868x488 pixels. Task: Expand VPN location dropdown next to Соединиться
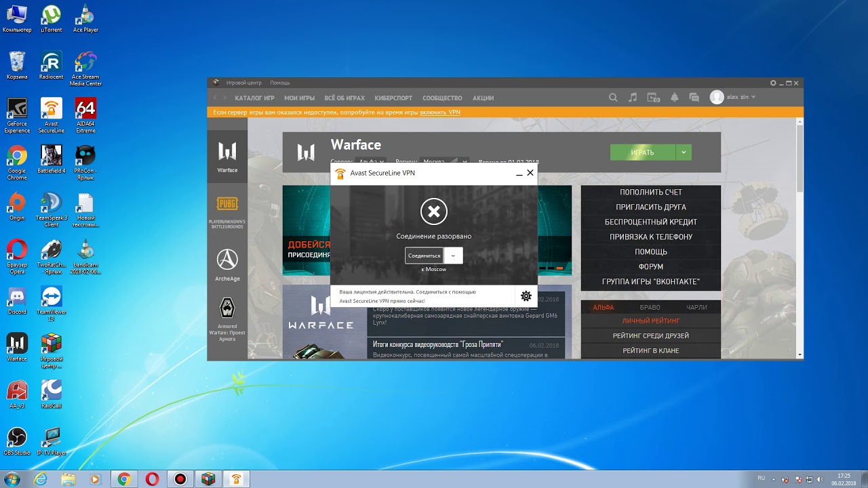[454, 256]
